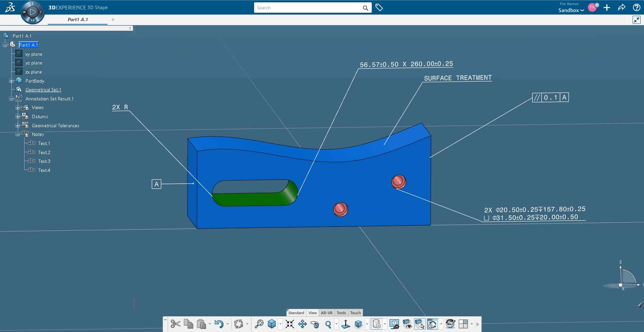Click the Zoom tool magnifier icon
The width and height of the screenshot is (644, 332).
click(329, 324)
